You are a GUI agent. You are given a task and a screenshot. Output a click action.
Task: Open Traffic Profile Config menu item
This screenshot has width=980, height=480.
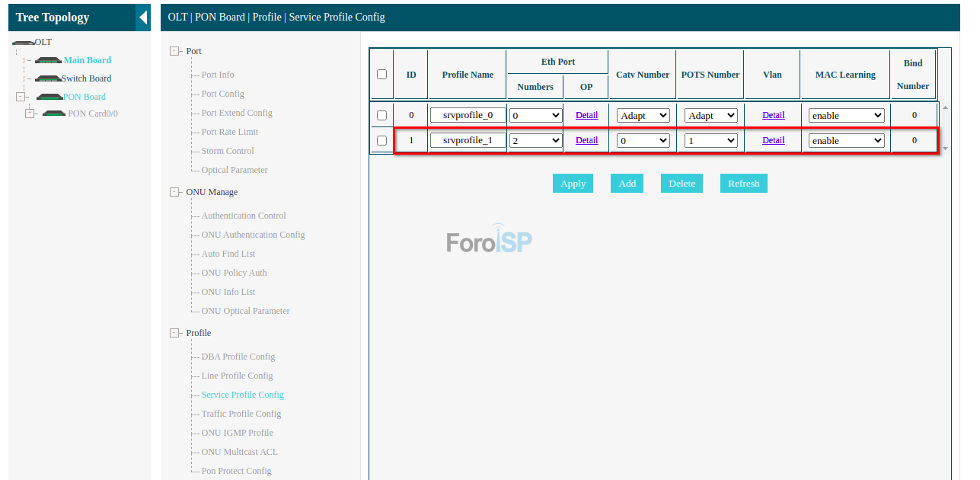[241, 414]
